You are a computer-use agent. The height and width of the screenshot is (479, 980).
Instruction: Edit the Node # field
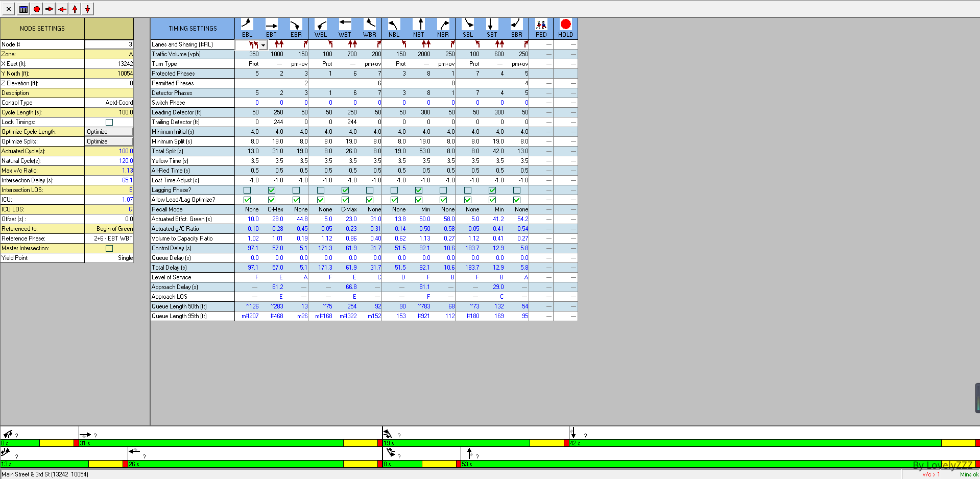[109, 44]
